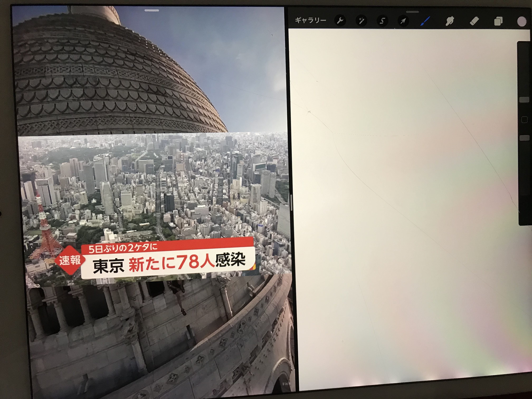Tap the photo window's top grabber handle
Image resolution: width=532 pixels, height=399 pixels.
(152, 10)
